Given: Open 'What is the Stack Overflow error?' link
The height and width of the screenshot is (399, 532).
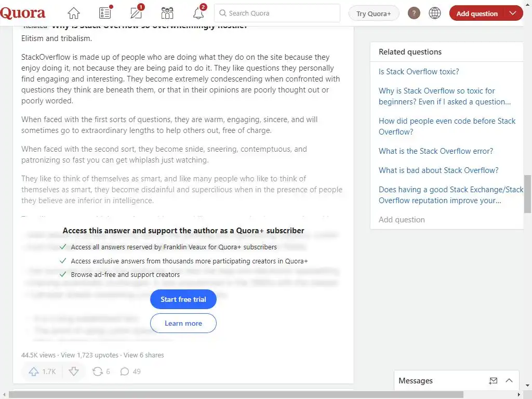Looking at the screenshot, I should (x=436, y=151).
